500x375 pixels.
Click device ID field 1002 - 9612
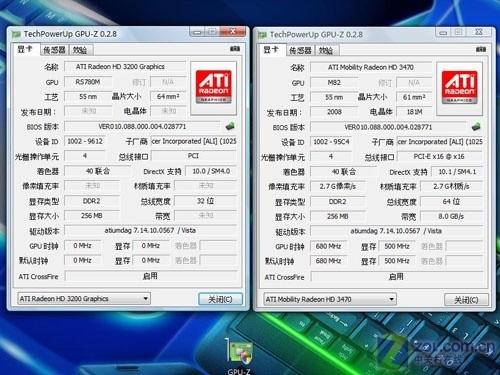click(85, 141)
